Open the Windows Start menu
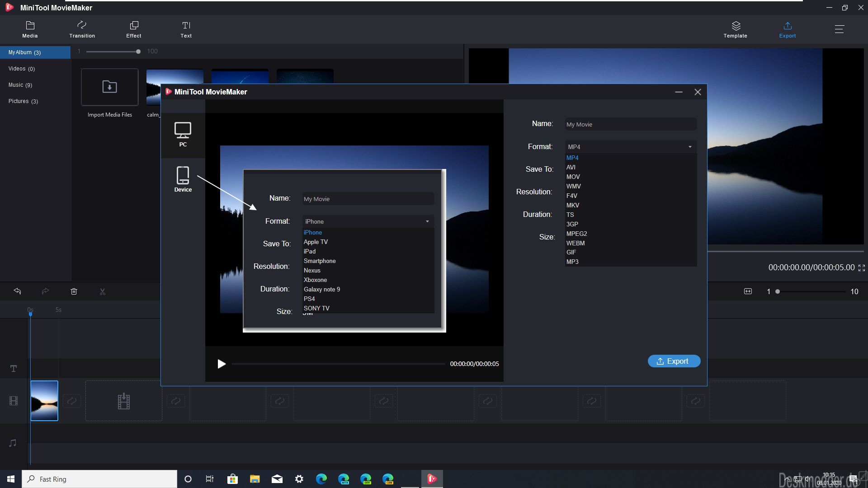The image size is (868, 488). pyautogui.click(x=11, y=479)
